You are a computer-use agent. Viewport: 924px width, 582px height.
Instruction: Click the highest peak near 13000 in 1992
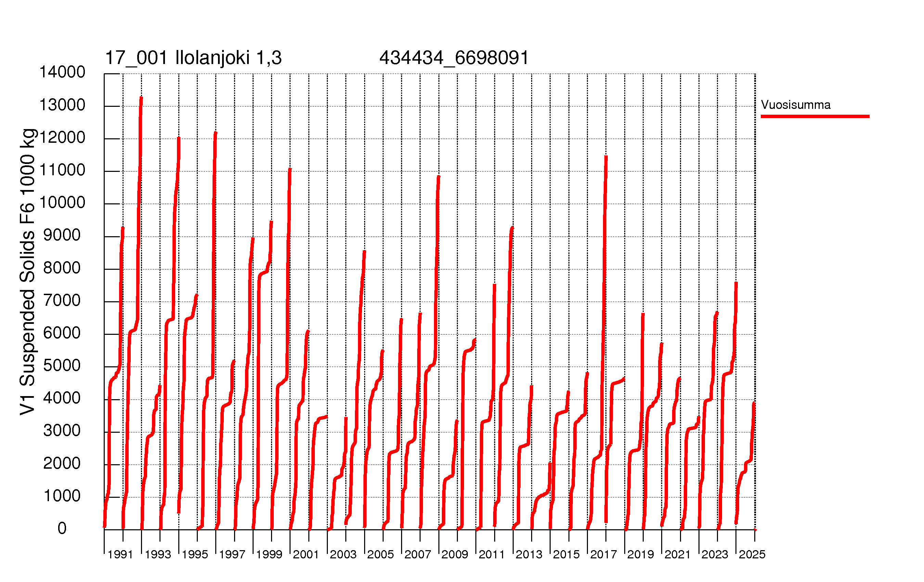pyautogui.click(x=141, y=98)
